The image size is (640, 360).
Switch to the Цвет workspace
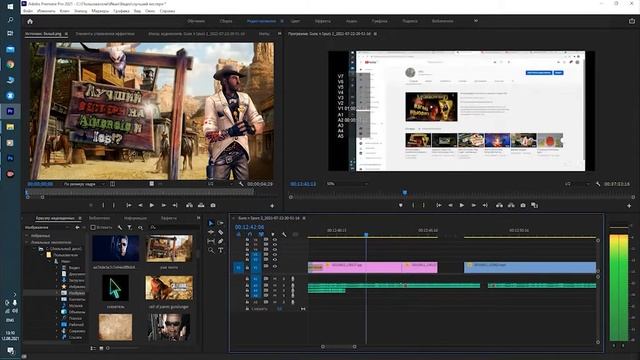pyautogui.click(x=295, y=21)
